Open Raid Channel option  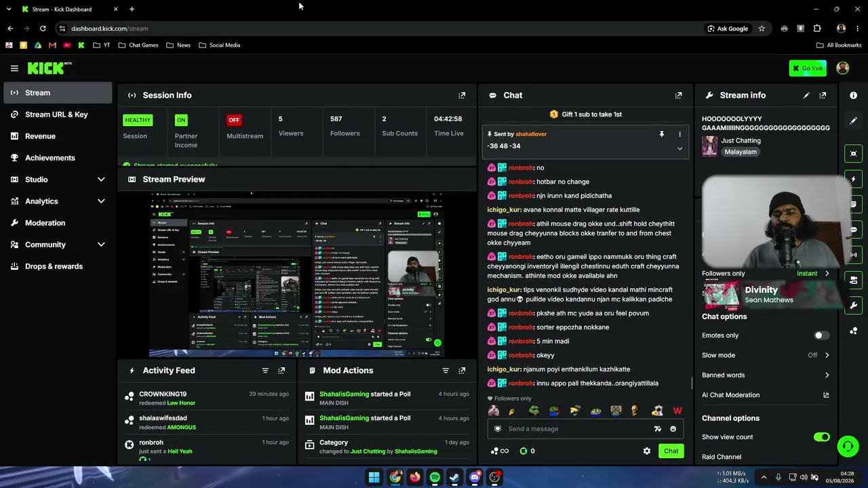(722, 457)
